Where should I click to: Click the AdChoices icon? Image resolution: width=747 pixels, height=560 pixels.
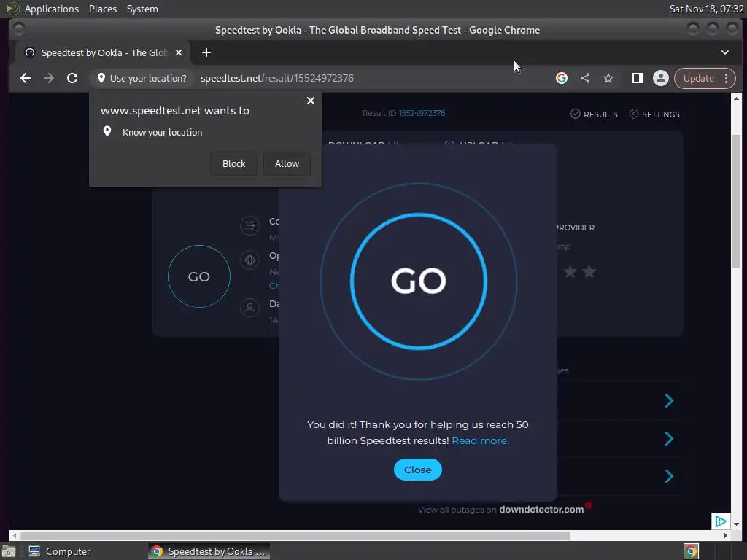pyautogui.click(x=720, y=521)
